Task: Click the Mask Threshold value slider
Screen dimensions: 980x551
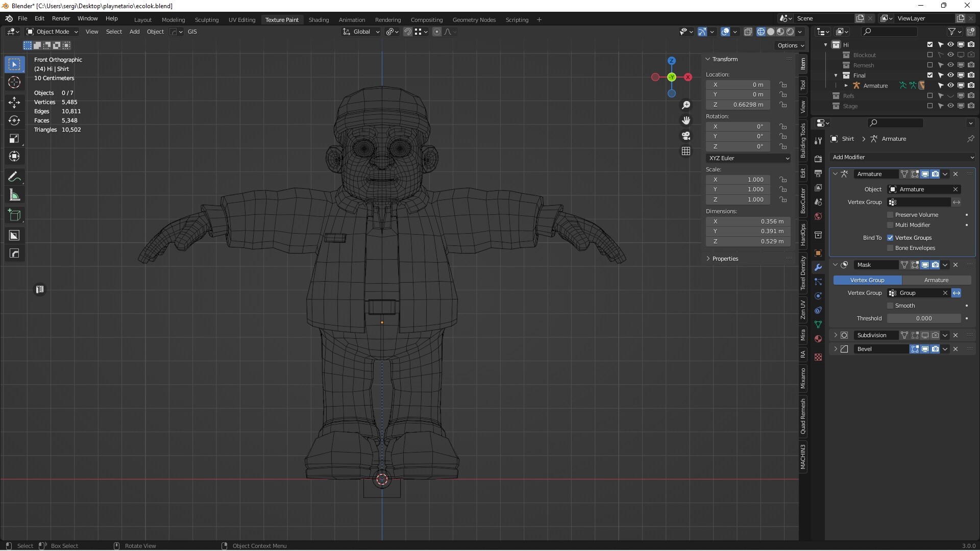Action: coord(923,318)
